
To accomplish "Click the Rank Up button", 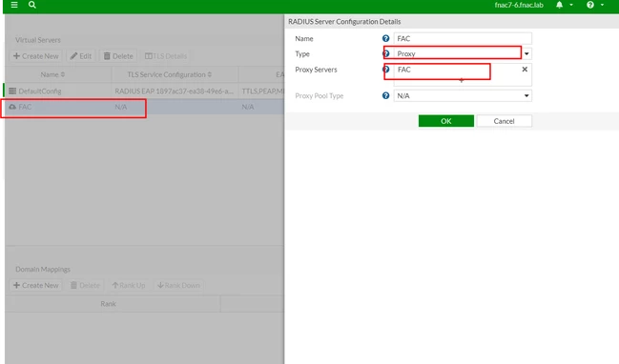I will click(x=129, y=285).
